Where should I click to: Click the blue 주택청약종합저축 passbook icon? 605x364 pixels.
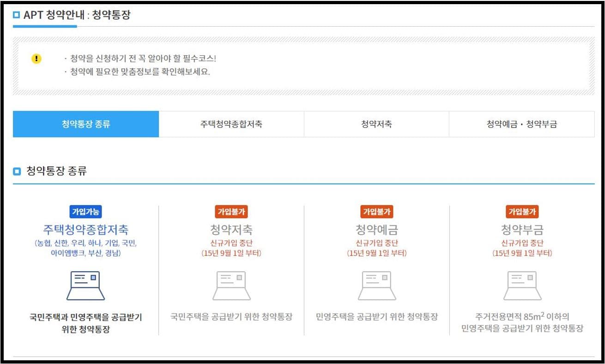tap(86, 285)
